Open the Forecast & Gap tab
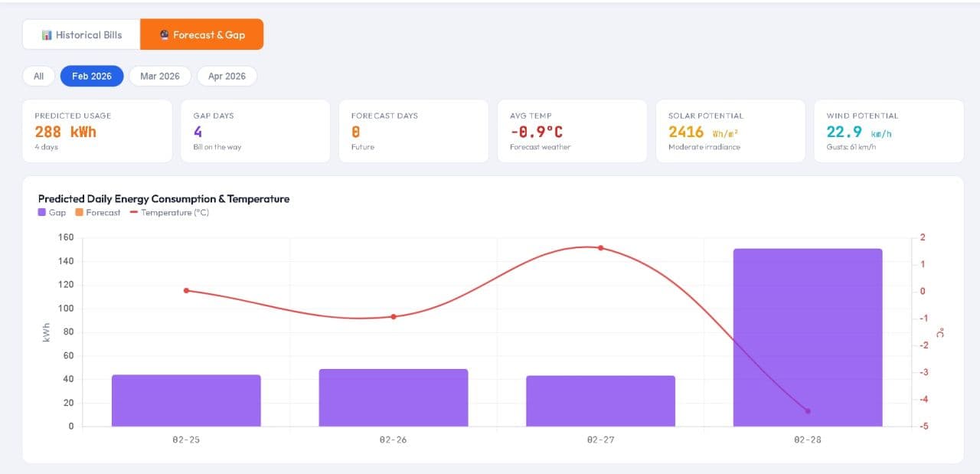The height and width of the screenshot is (474, 980). coord(201,34)
